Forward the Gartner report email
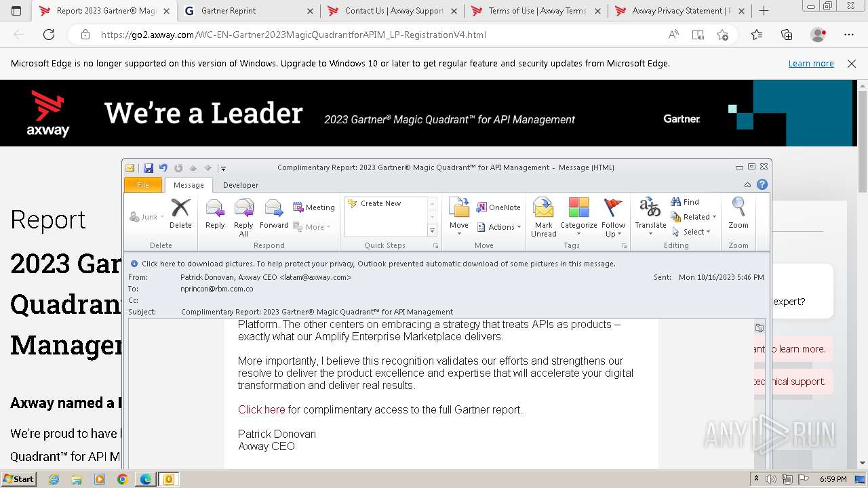 [x=274, y=214]
